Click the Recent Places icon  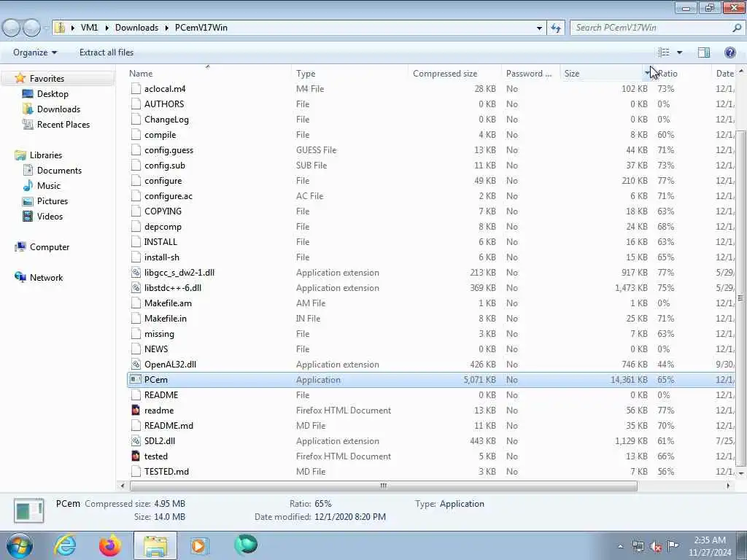[x=28, y=124]
